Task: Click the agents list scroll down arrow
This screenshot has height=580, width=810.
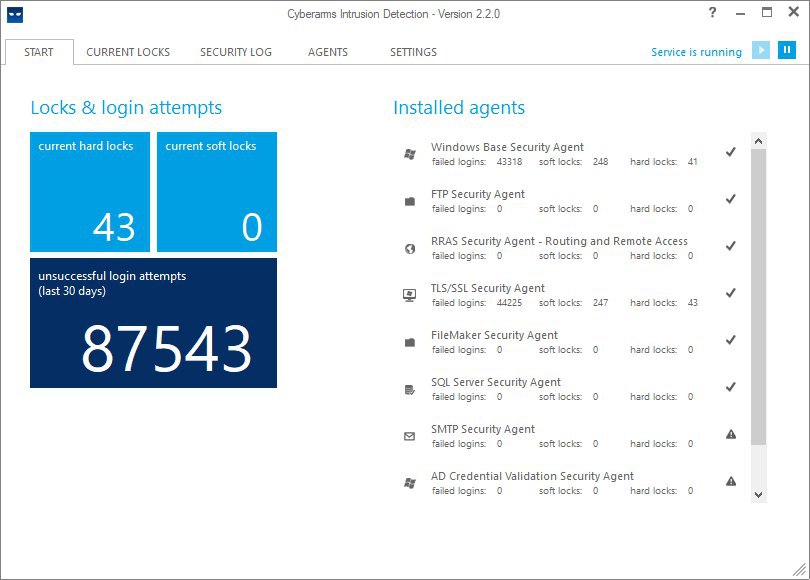Action: [758, 494]
